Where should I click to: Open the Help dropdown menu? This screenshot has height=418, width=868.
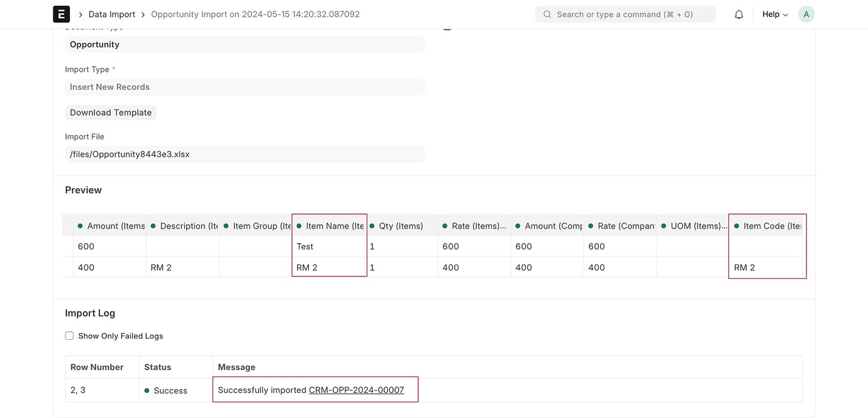775,14
